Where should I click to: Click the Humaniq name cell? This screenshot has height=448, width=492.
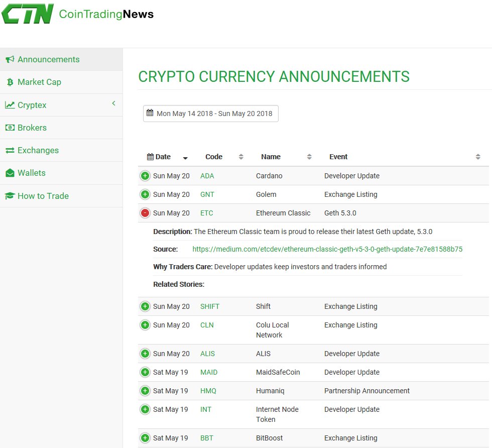pyautogui.click(x=270, y=391)
